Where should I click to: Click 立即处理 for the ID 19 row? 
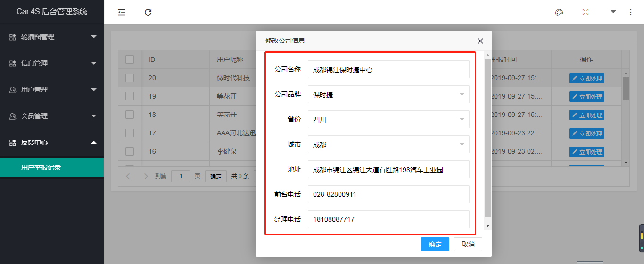(x=586, y=97)
